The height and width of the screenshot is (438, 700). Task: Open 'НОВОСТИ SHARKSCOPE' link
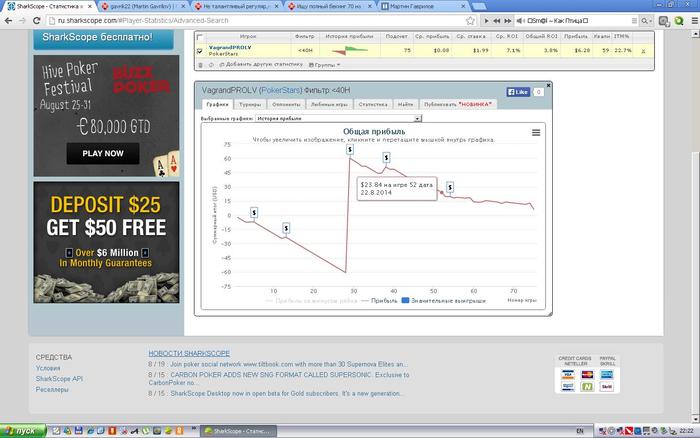click(x=189, y=353)
